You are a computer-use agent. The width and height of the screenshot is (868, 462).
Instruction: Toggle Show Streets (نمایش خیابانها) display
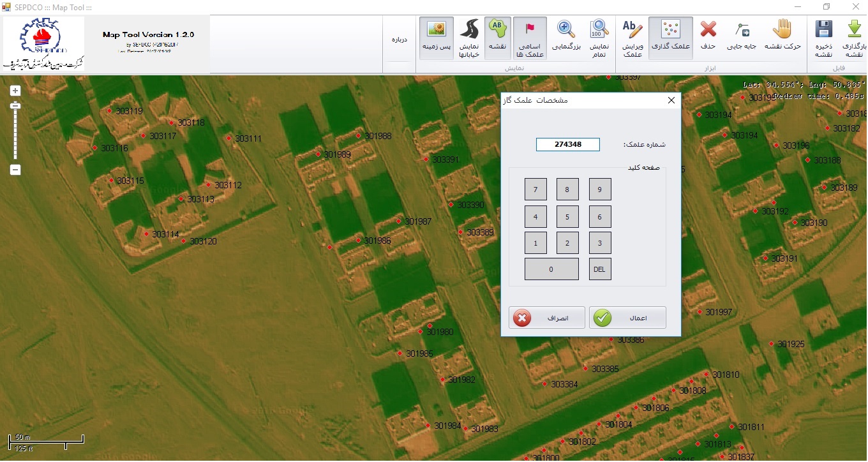tap(469, 38)
